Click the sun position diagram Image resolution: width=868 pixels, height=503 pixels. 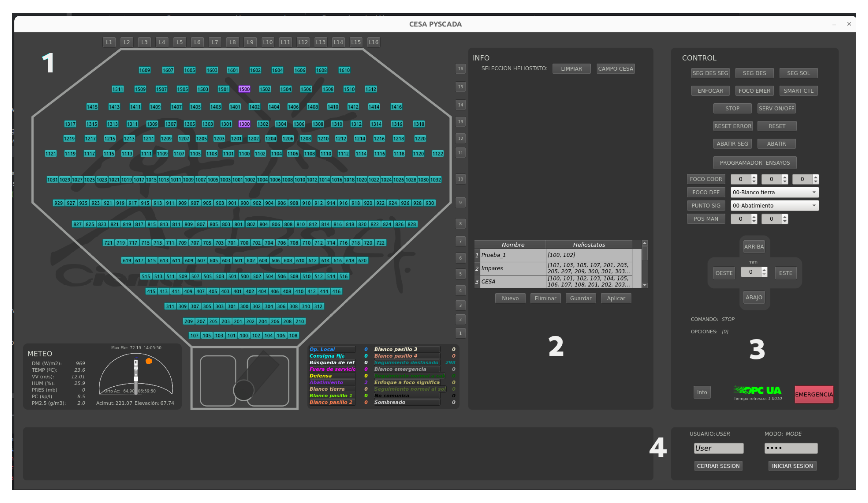point(136,374)
